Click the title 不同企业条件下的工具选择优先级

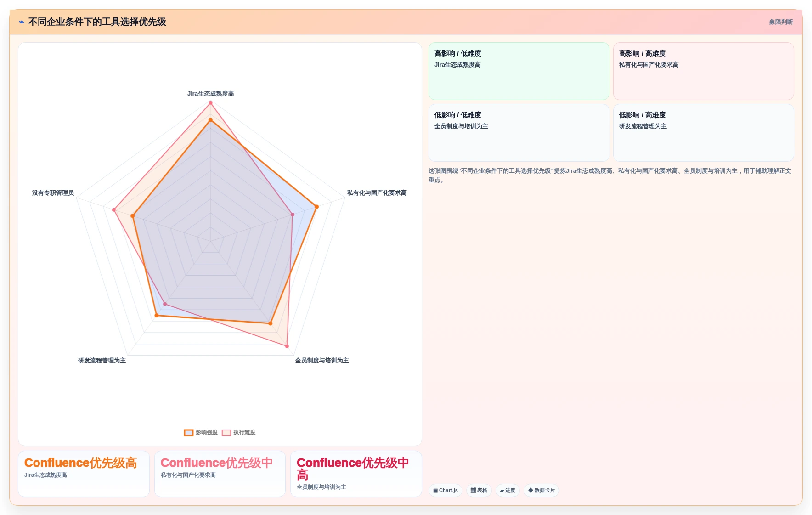point(97,22)
